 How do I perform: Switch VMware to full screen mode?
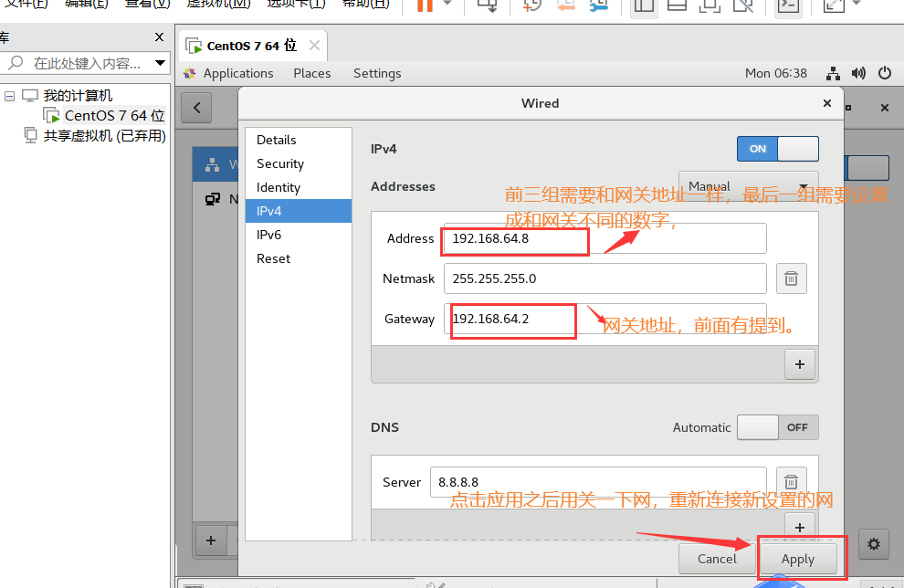[710, 5]
